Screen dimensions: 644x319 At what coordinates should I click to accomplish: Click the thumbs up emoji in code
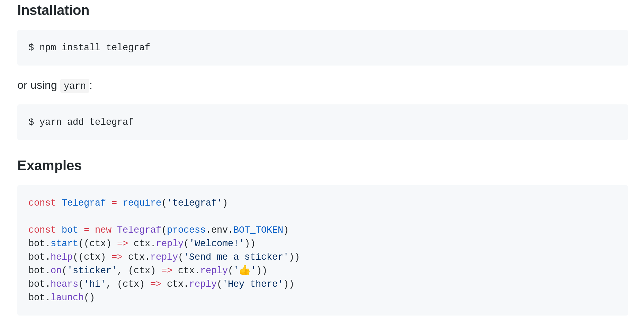[245, 270]
